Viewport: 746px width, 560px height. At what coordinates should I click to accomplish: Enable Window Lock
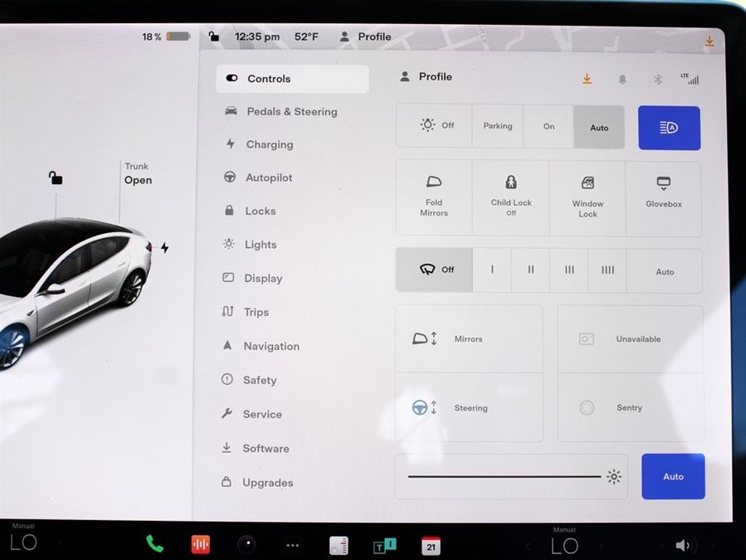tap(588, 198)
